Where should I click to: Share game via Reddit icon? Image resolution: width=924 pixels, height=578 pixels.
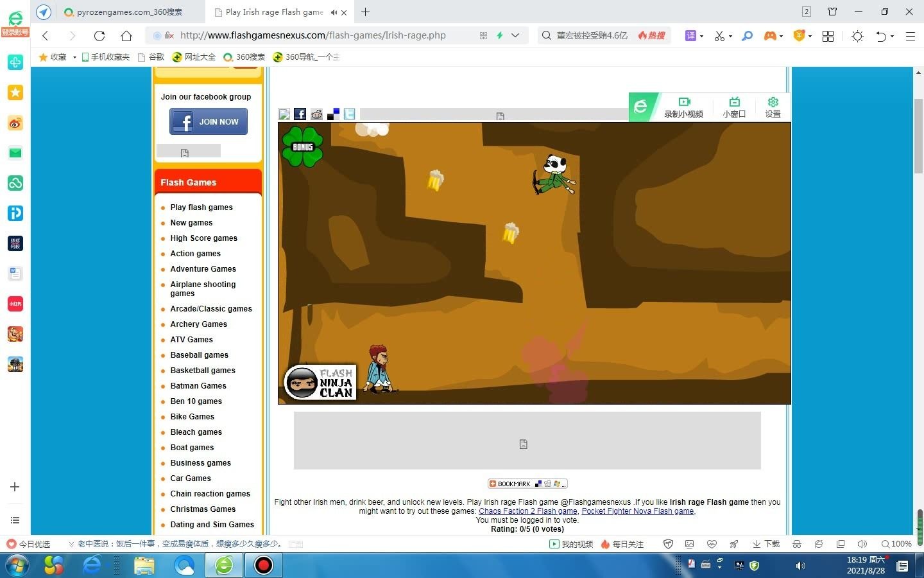pos(316,114)
